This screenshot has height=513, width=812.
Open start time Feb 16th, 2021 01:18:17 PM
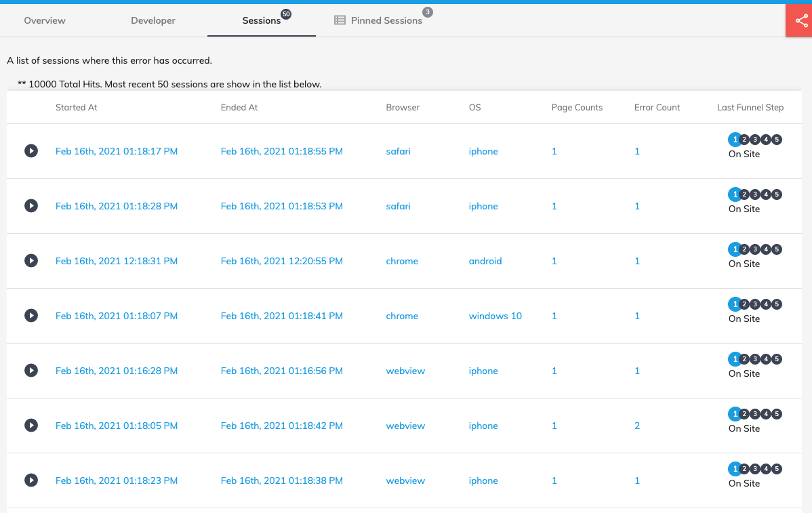pyautogui.click(x=117, y=151)
